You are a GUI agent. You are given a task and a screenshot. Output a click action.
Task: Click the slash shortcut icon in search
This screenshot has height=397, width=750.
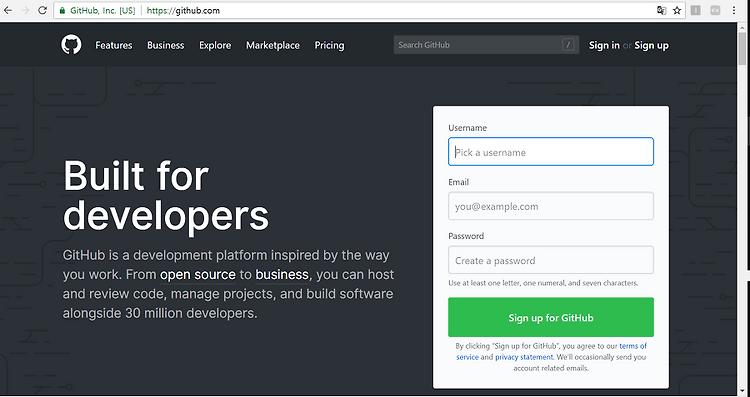[x=568, y=45]
